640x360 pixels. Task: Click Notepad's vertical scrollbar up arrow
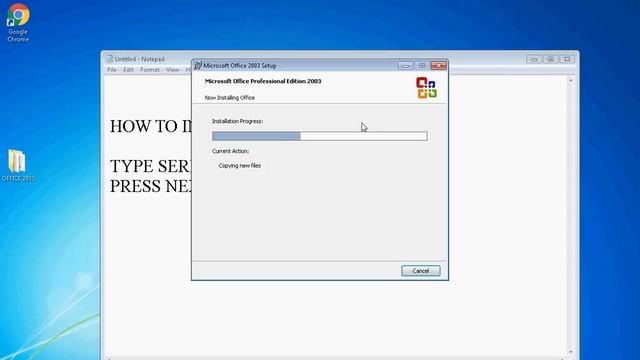coord(571,80)
